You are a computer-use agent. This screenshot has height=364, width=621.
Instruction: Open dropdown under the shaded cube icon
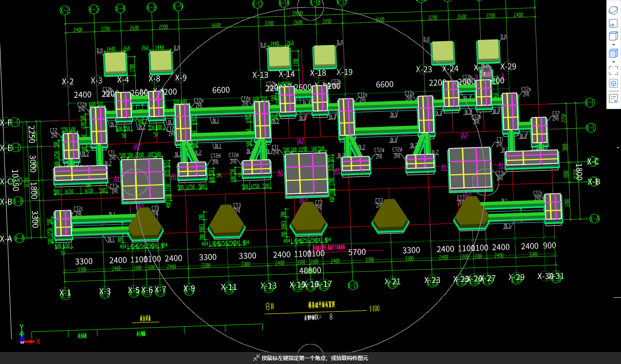[x=613, y=62]
